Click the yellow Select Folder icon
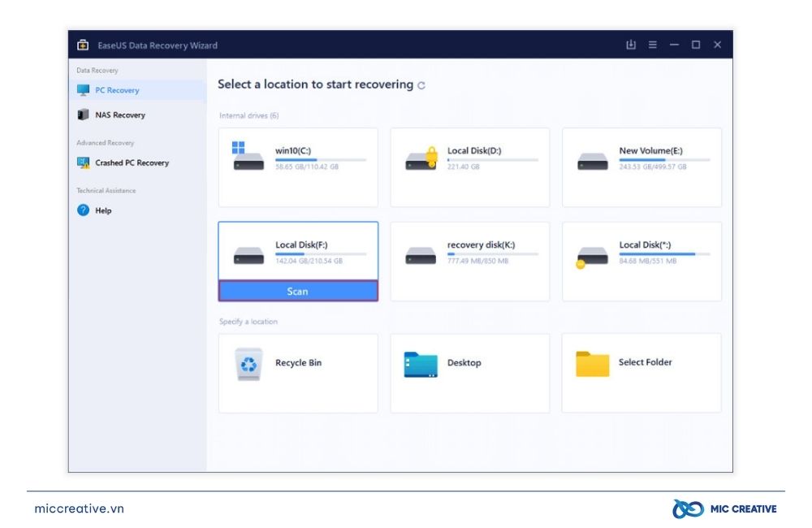This screenshot has width=812, height=528. tap(593, 364)
